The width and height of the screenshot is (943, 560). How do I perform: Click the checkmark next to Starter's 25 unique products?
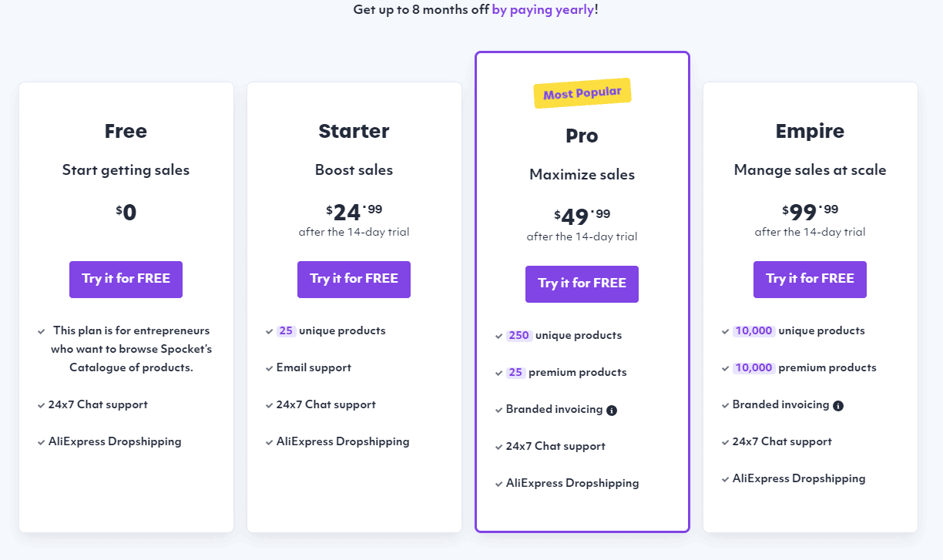pos(269,330)
